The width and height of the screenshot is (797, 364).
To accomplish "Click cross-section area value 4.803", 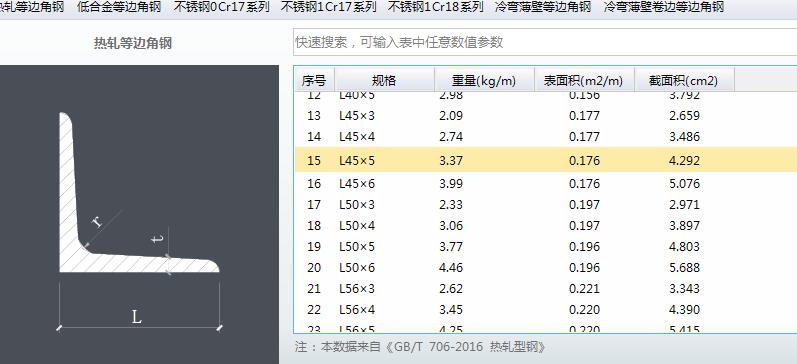I will [x=685, y=247].
